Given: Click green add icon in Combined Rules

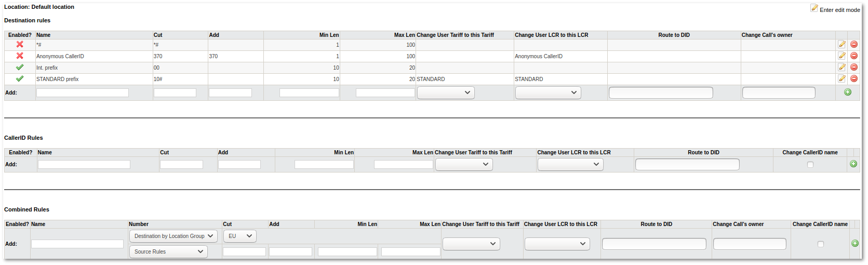Looking at the screenshot, I should click(854, 244).
